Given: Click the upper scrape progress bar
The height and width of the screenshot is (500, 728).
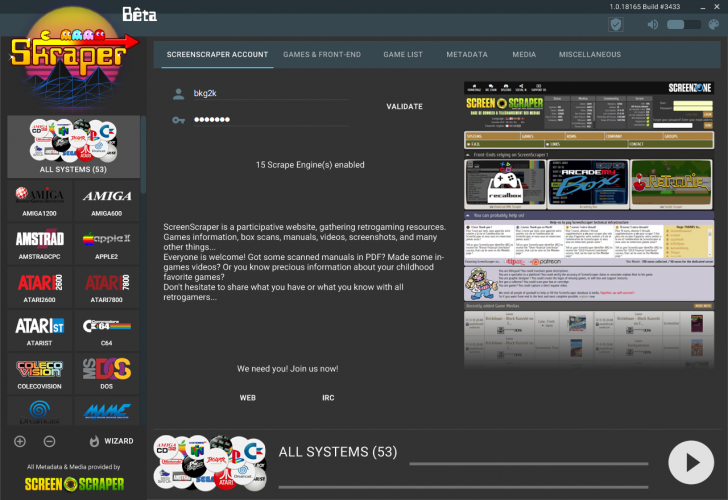Looking at the screenshot, I should (x=529, y=463).
